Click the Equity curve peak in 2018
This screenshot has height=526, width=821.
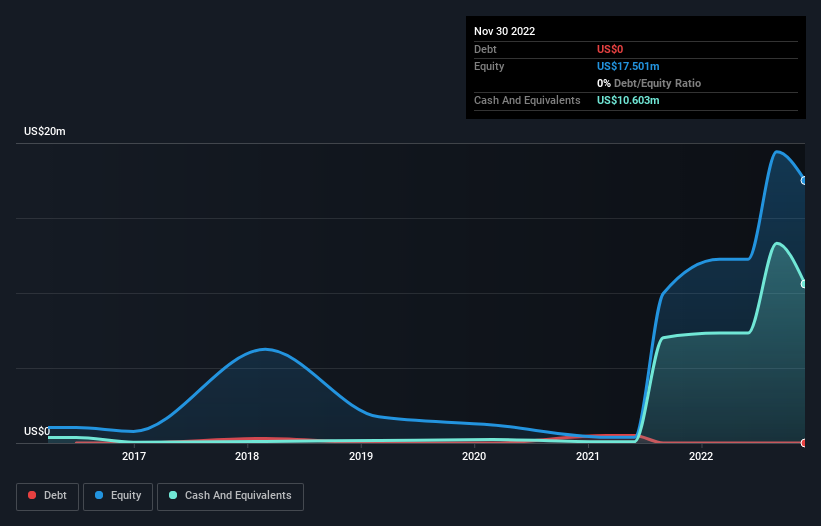click(265, 349)
